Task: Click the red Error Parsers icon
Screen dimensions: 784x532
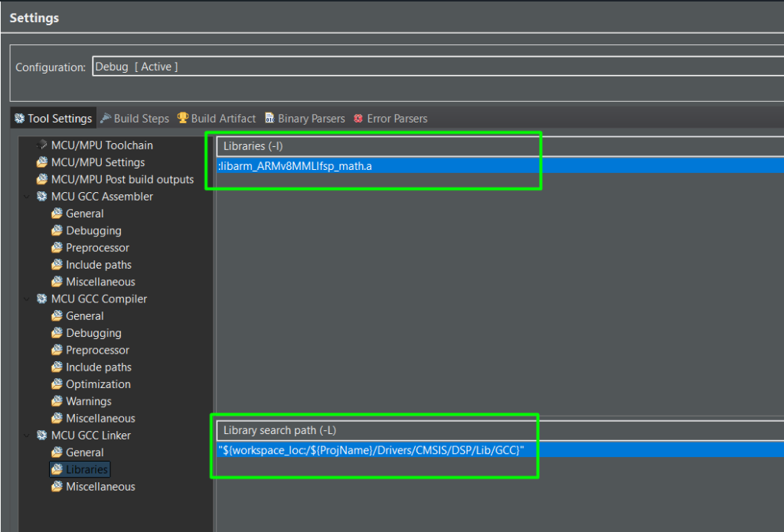Action: pos(358,119)
